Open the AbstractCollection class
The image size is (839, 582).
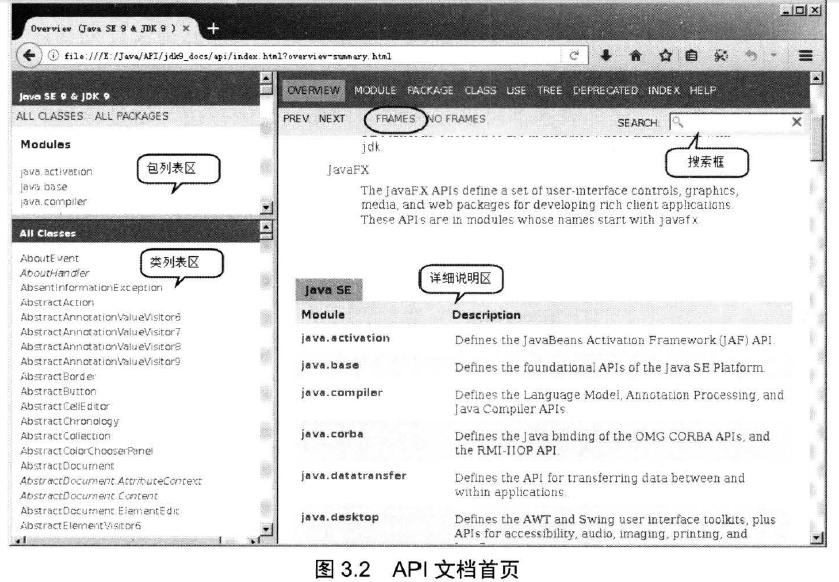click(x=65, y=436)
